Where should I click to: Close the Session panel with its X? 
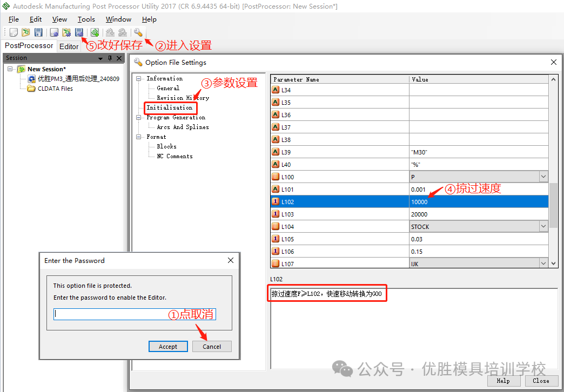[x=119, y=58]
